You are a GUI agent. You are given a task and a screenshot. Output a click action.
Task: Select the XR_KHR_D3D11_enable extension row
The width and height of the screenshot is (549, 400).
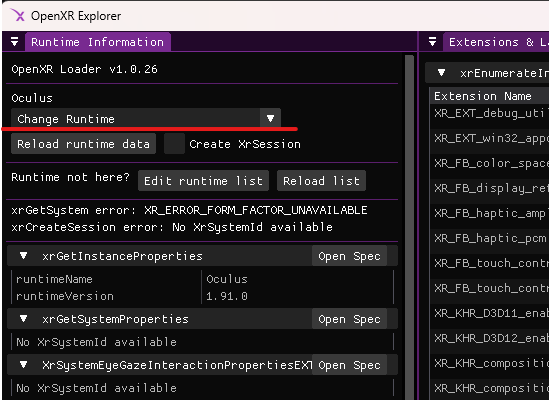tap(489, 313)
